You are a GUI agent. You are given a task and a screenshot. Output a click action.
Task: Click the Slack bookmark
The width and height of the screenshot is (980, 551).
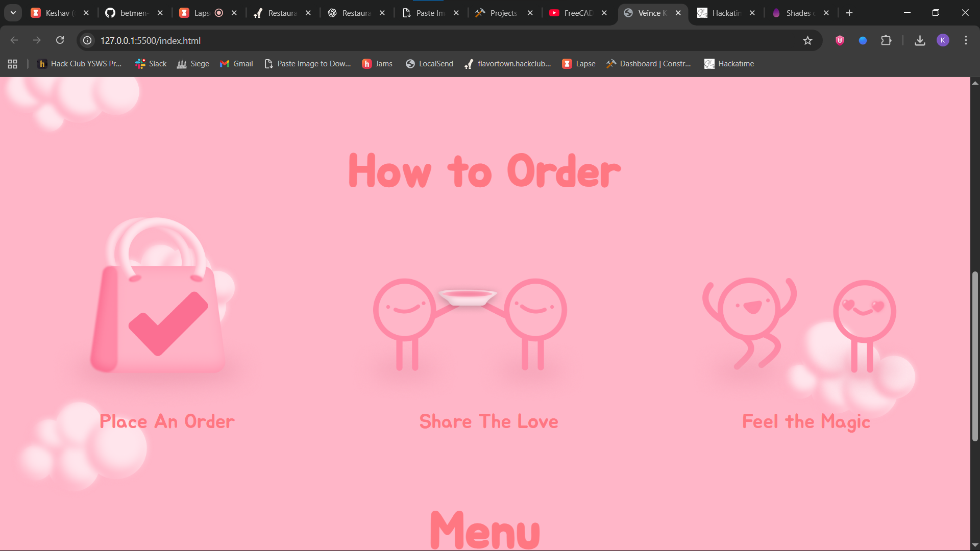pyautogui.click(x=151, y=64)
